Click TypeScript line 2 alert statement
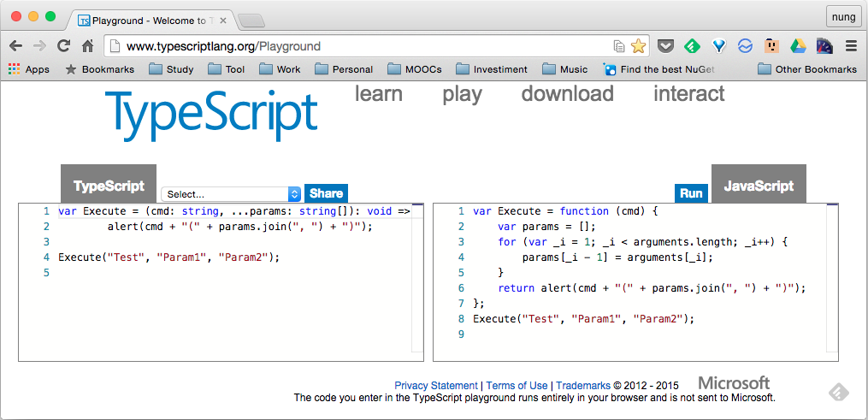The width and height of the screenshot is (868, 420). pos(240,227)
